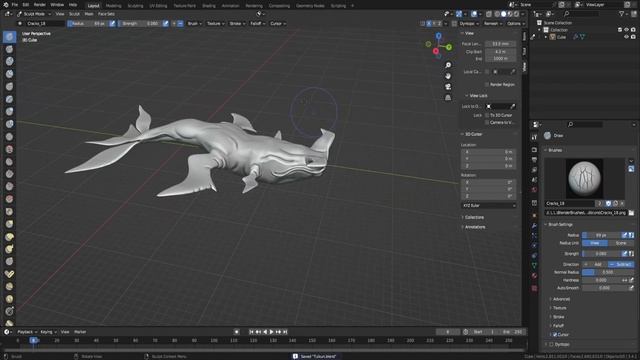Click the green Y axis on navigation gizmo
The width and height of the screenshot is (640, 360).
(449, 47)
